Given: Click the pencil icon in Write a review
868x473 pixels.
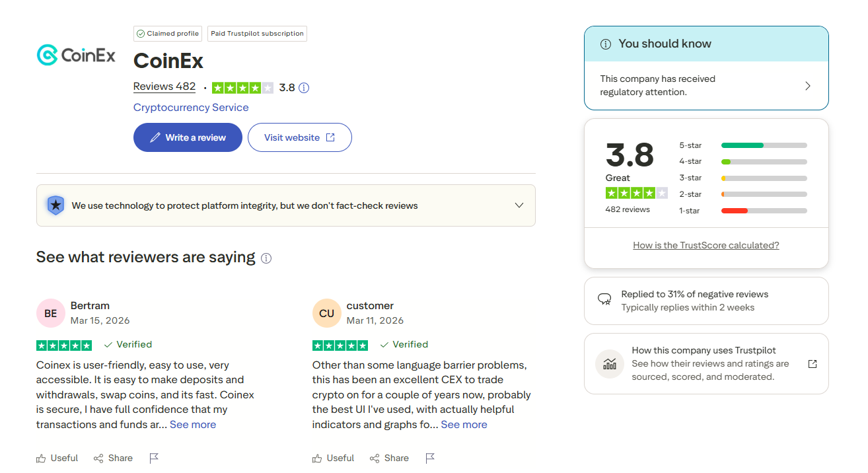Looking at the screenshot, I should (x=155, y=137).
